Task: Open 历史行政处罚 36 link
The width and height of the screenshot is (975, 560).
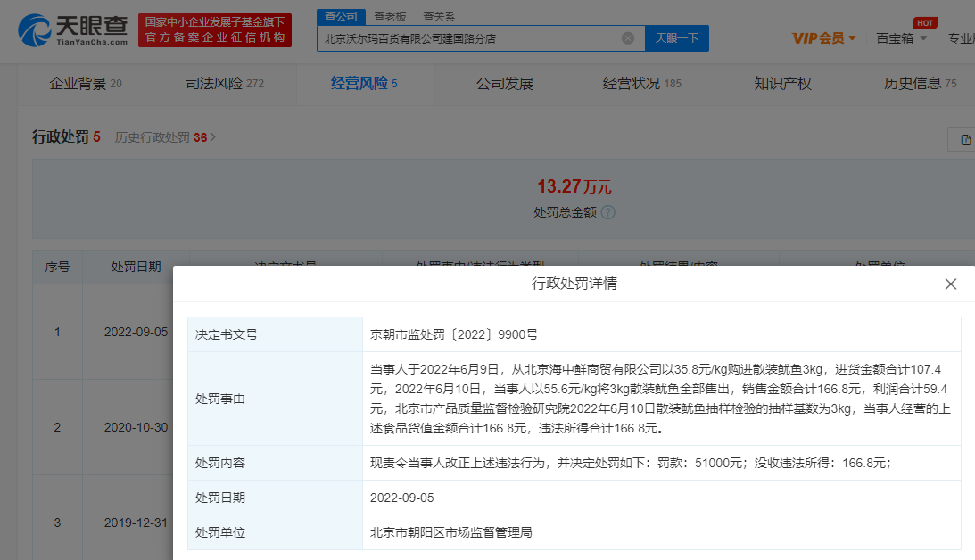Action: [x=166, y=137]
